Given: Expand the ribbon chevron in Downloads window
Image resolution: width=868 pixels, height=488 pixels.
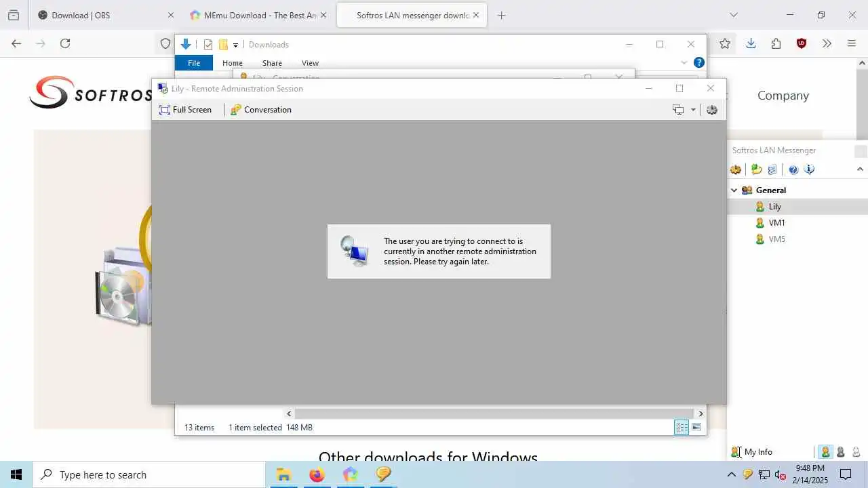Looking at the screenshot, I should [x=684, y=62].
